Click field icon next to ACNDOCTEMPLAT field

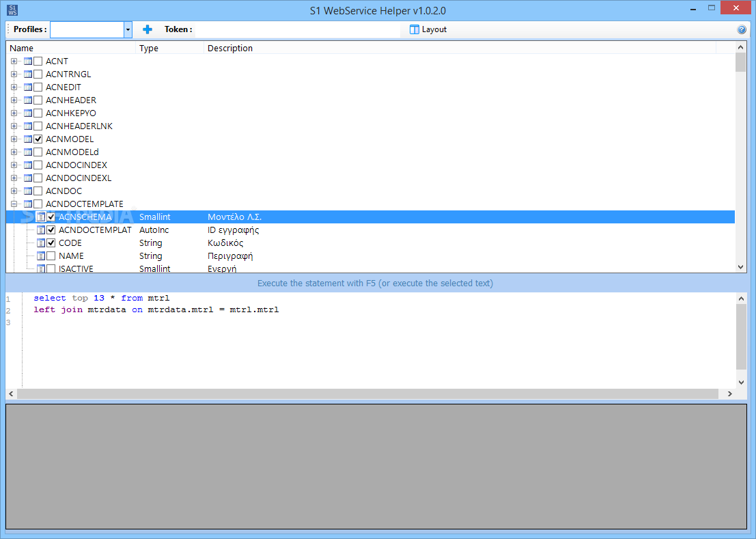[x=41, y=230]
